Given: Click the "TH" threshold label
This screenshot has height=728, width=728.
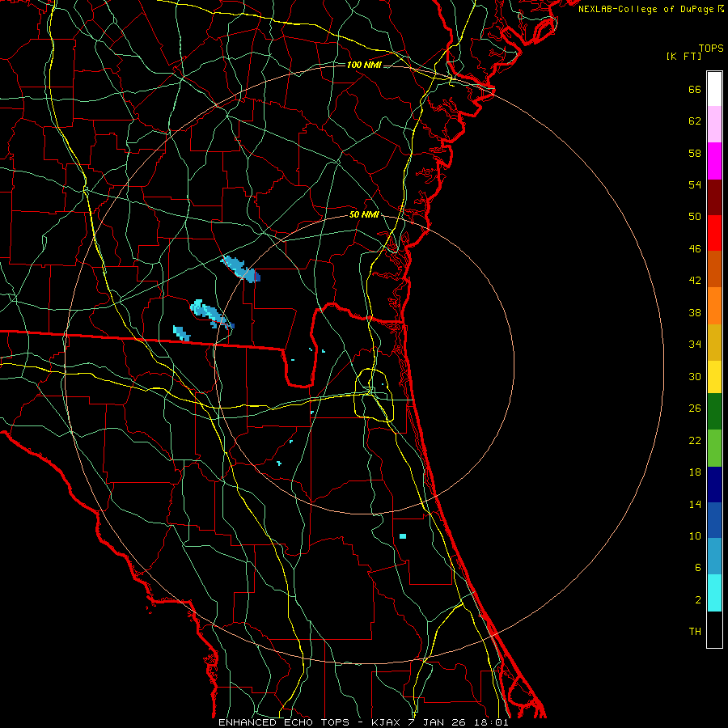Looking at the screenshot, I should coord(695,632).
